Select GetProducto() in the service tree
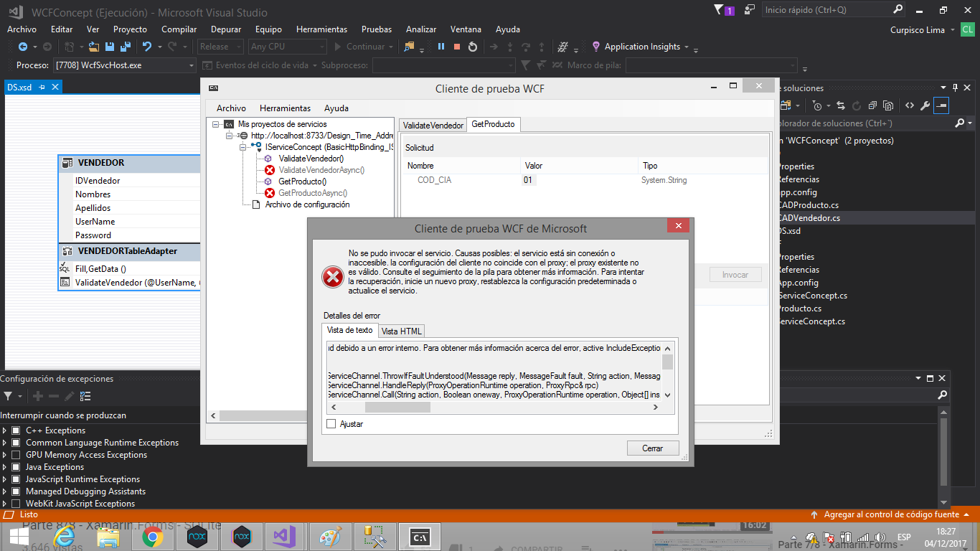 [x=302, y=182]
